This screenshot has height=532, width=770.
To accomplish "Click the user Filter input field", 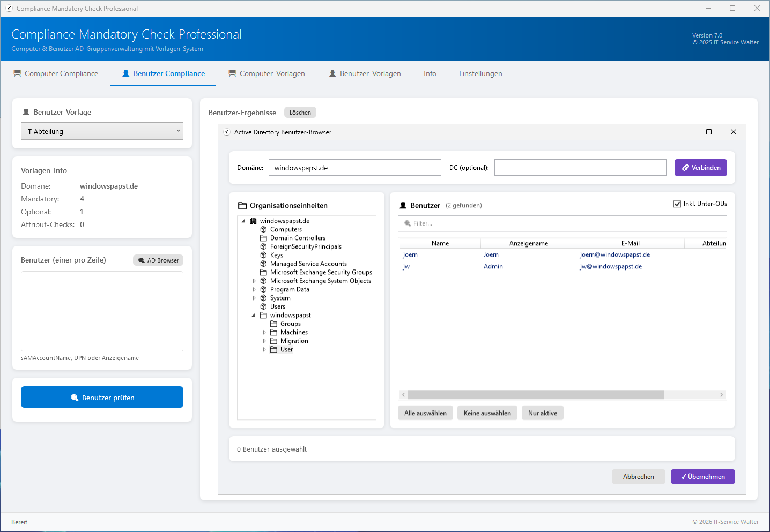I will 562,223.
